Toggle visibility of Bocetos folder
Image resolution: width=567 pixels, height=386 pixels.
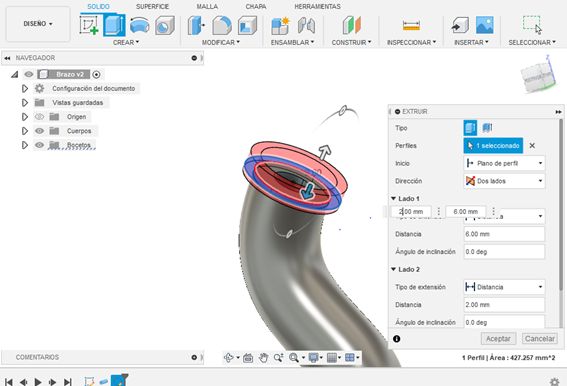coord(39,145)
